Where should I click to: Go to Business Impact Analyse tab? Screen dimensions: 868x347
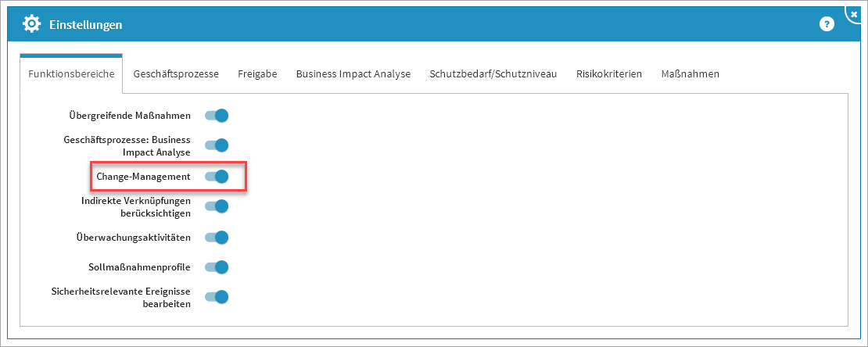click(353, 74)
